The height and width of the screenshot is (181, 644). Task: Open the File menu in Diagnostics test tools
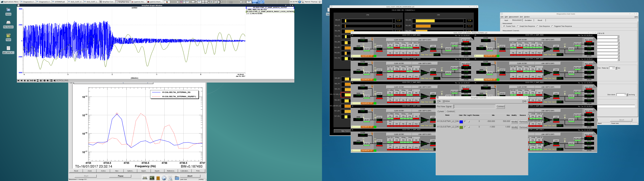pyautogui.click(x=502, y=17)
